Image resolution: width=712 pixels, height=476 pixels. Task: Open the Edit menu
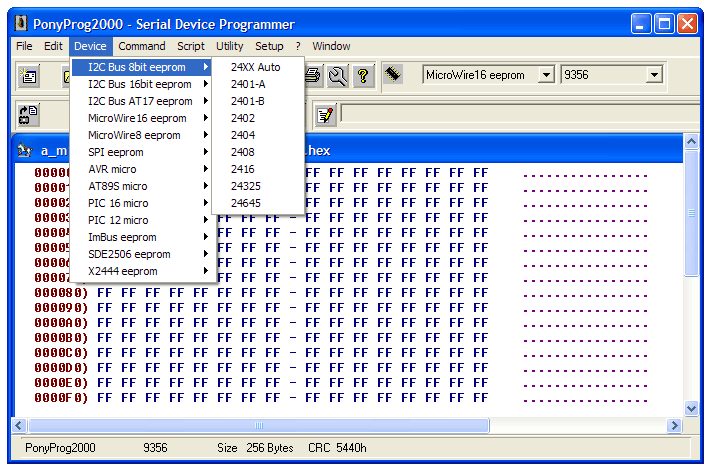point(53,46)
